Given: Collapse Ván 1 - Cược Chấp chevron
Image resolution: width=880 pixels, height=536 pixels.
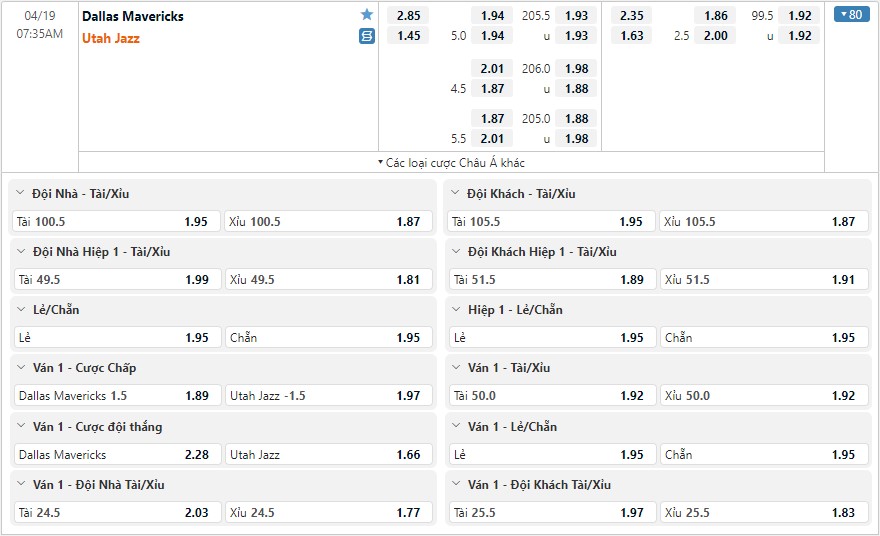Looking at the screenshot, I should click(21, 367).
